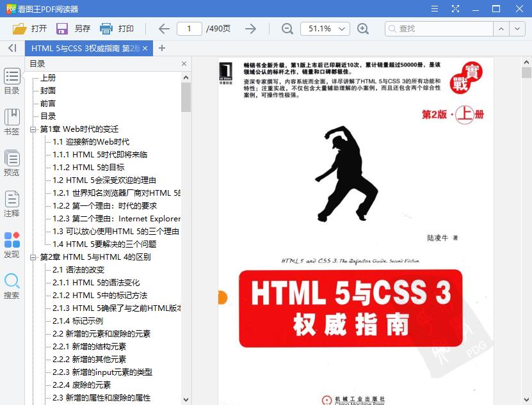Select 1.2.3 第二个理由 Internet Explorer entry
The height and width of the screenshot is (405, 532).
tap(117, 219)
